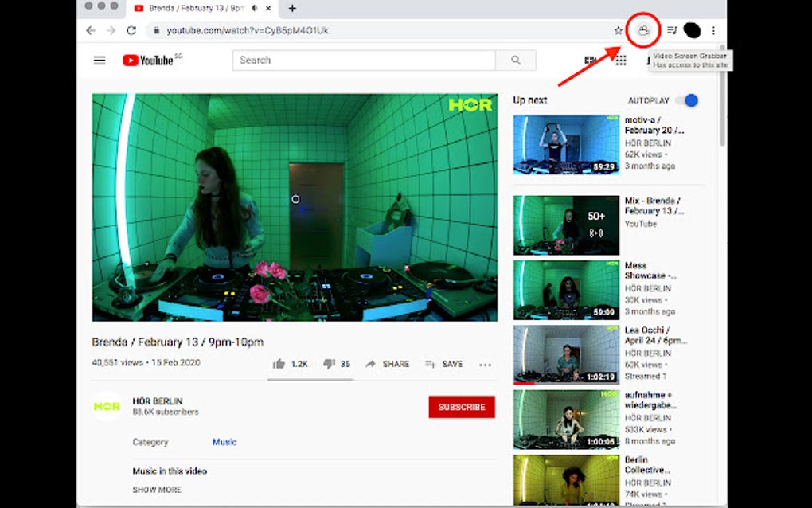Click the Mix - Brenda / February 13 title

(x=654, y=205)
